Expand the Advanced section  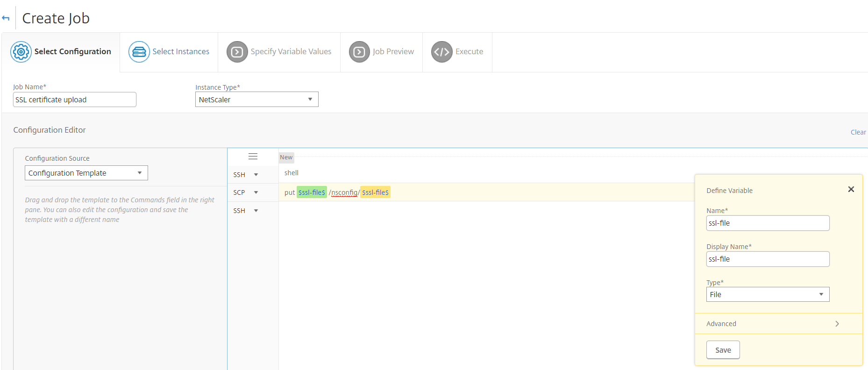pos(778,324)
